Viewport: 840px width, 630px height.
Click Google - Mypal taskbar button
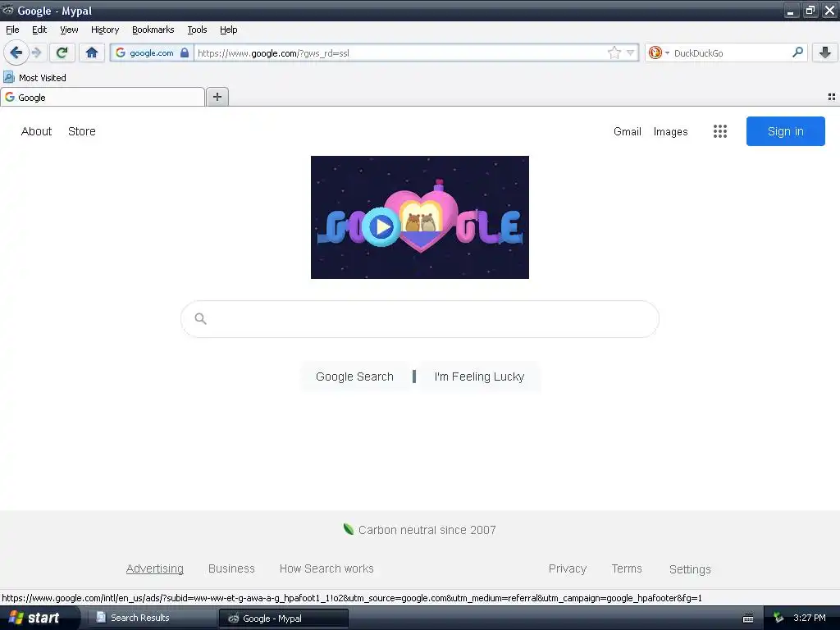[284, 619]
